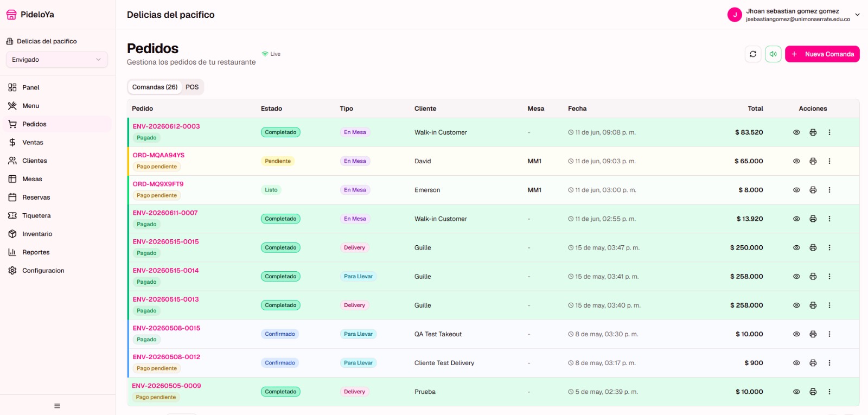This screenshot has height=415, width=868.
Task: Expand the Envigado location dropdown
Action: point(57,60)
